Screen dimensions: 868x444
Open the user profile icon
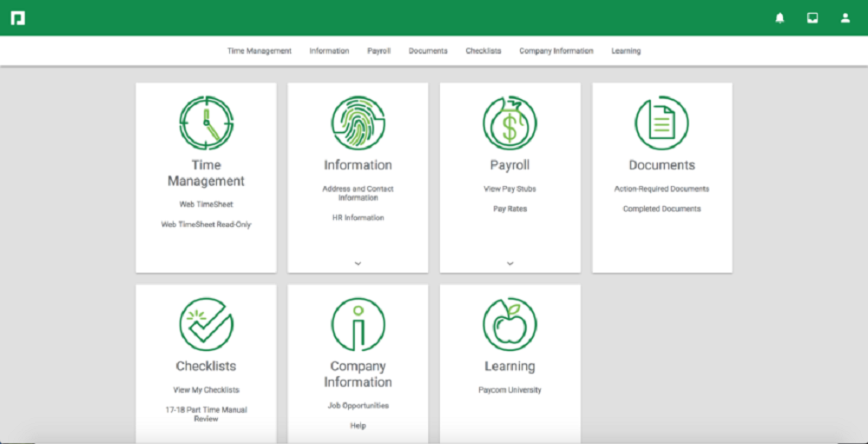pyautogui.click(x=845, y=18)
